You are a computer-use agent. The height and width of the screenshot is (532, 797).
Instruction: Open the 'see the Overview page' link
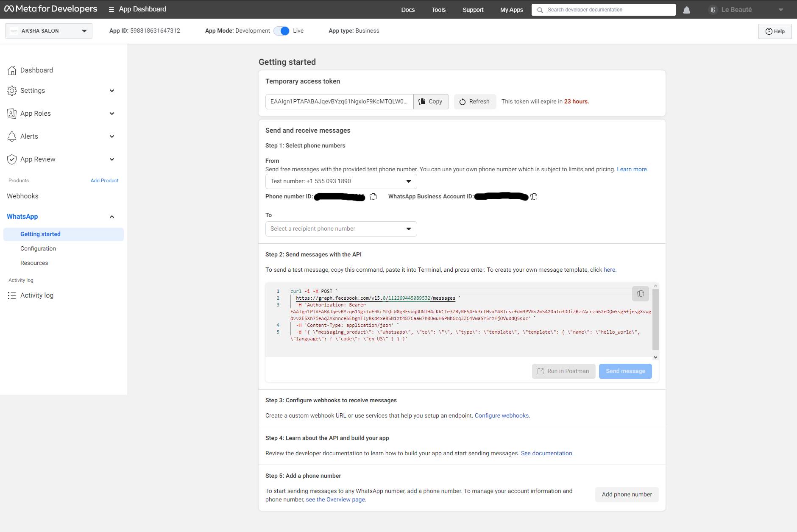(336, 500)
